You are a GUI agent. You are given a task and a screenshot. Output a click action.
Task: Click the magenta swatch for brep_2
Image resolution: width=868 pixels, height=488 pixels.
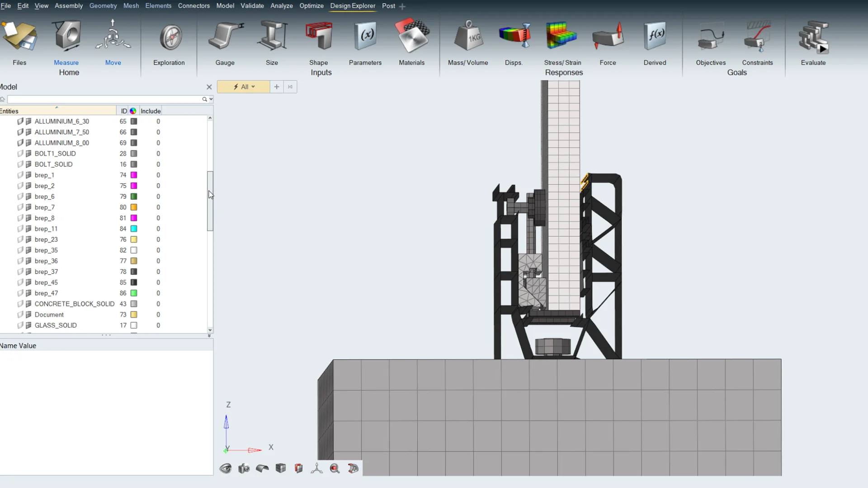(x=134, y=186)
